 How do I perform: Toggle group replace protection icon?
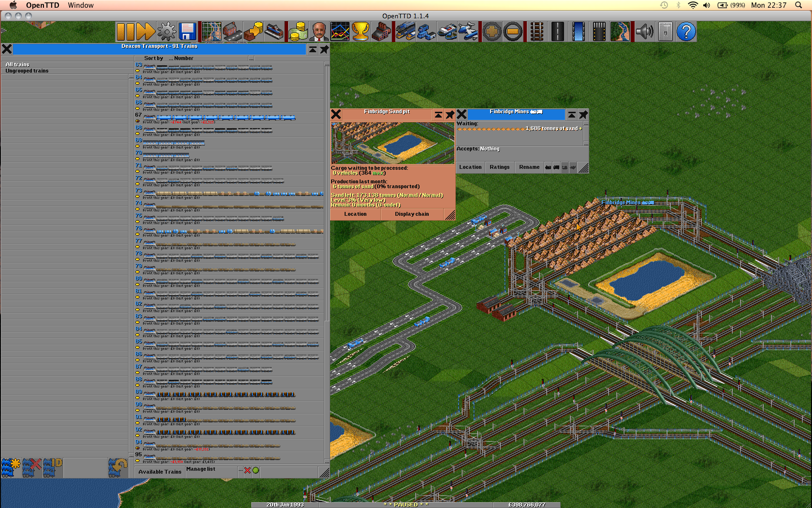click(x=118, y=468)
